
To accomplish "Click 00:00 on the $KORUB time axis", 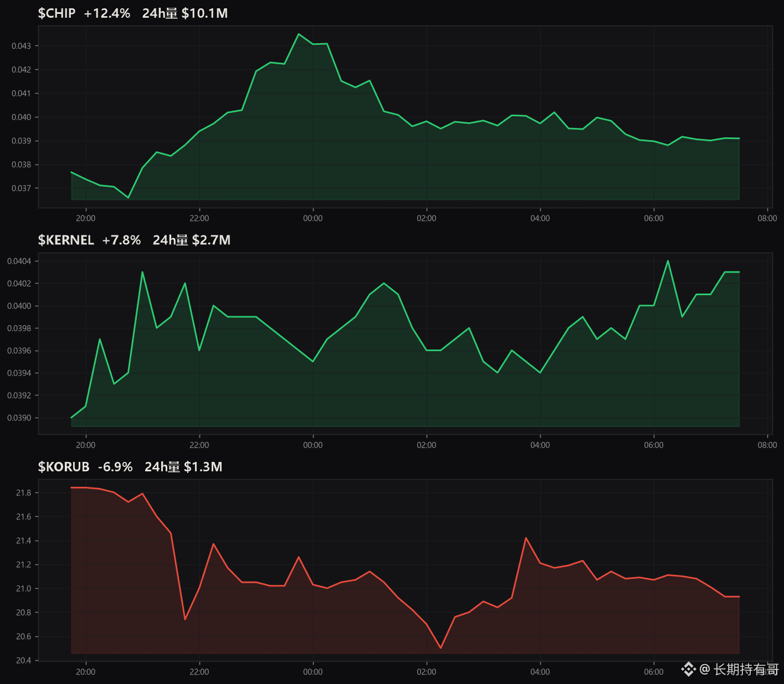I will point(313,672).
